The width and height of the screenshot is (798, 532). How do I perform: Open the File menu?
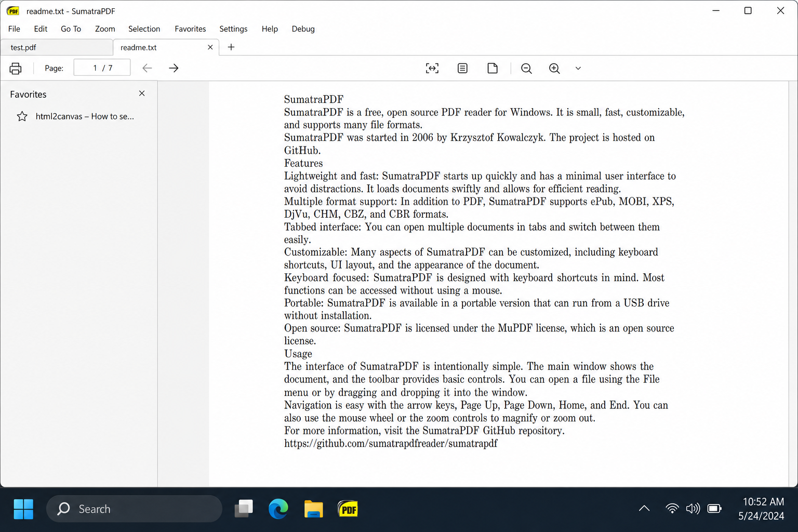click(15, 29)
